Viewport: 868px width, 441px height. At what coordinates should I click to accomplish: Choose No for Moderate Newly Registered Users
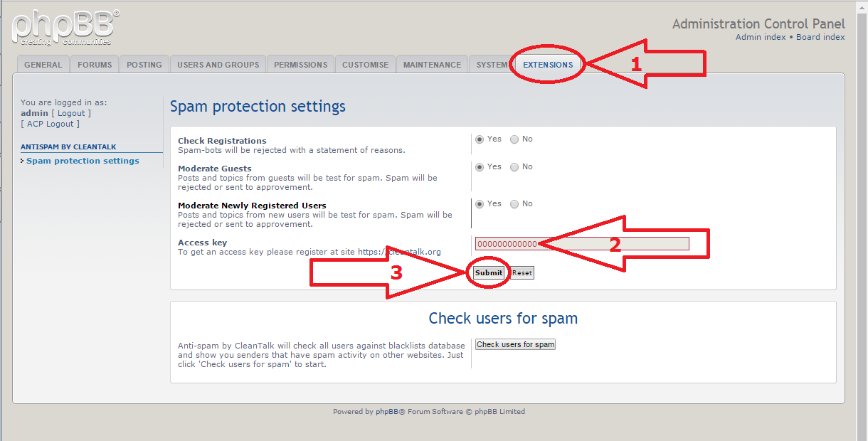(x=514, y=203)
